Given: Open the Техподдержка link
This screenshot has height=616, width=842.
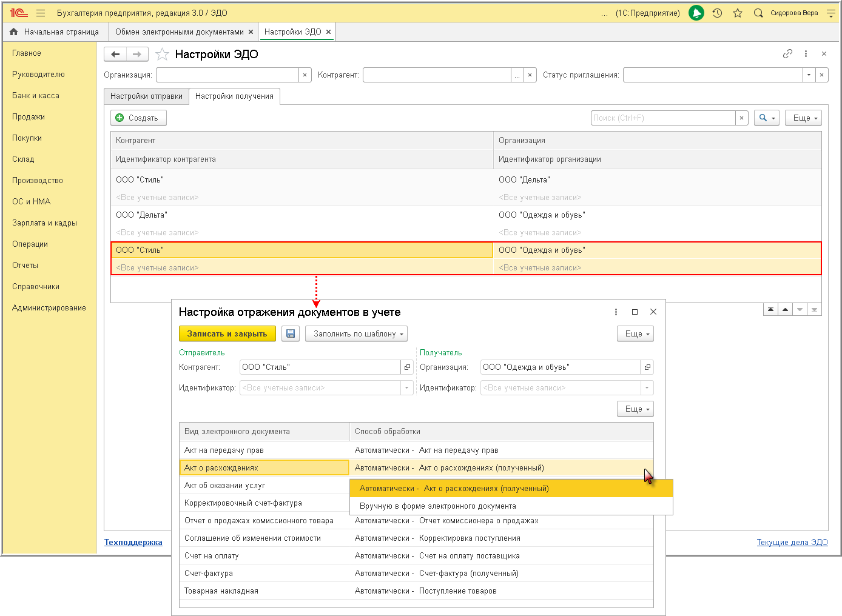Looking at the screenshot, I should (133, 543).
